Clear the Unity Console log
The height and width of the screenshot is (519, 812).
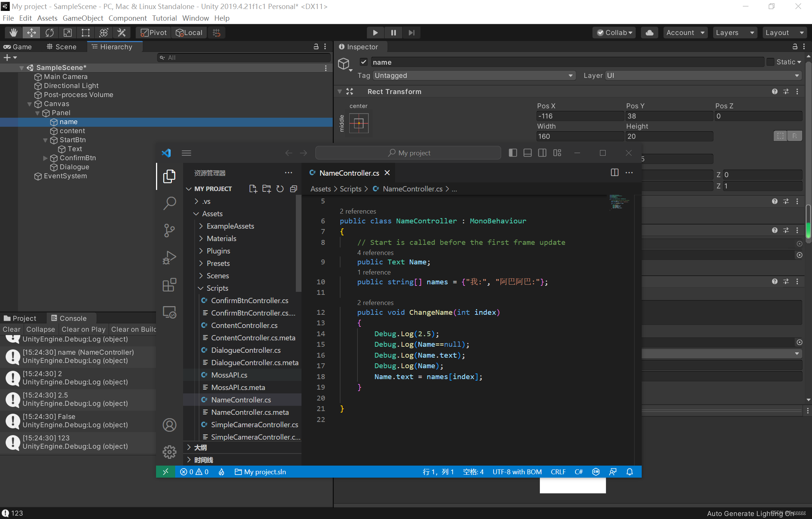tap(12, 329)
